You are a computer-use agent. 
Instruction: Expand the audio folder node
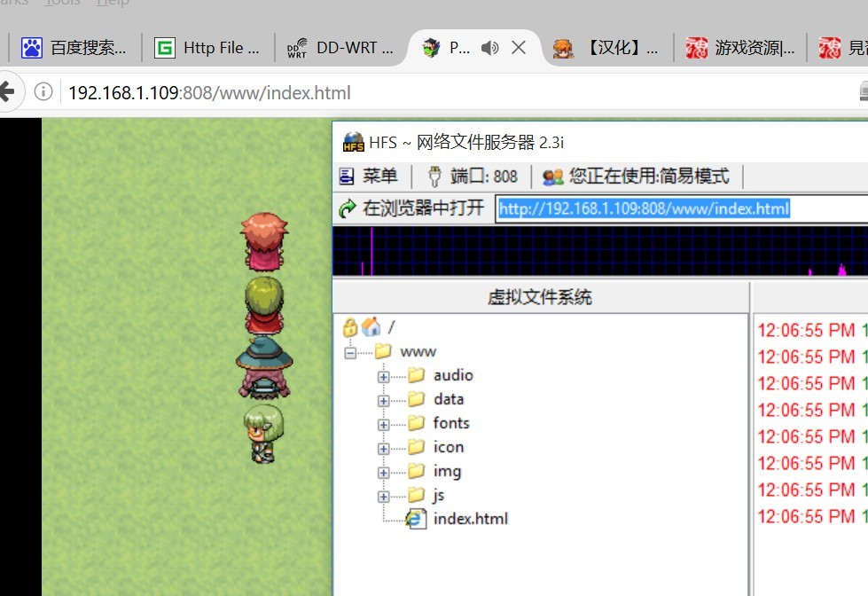383,377
